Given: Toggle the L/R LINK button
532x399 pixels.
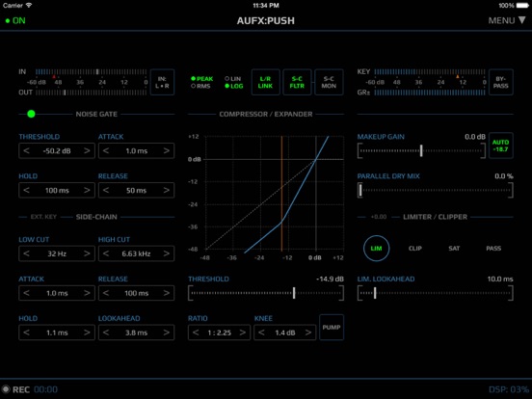Looking at the screenshot, I should [x=265, y=82].
